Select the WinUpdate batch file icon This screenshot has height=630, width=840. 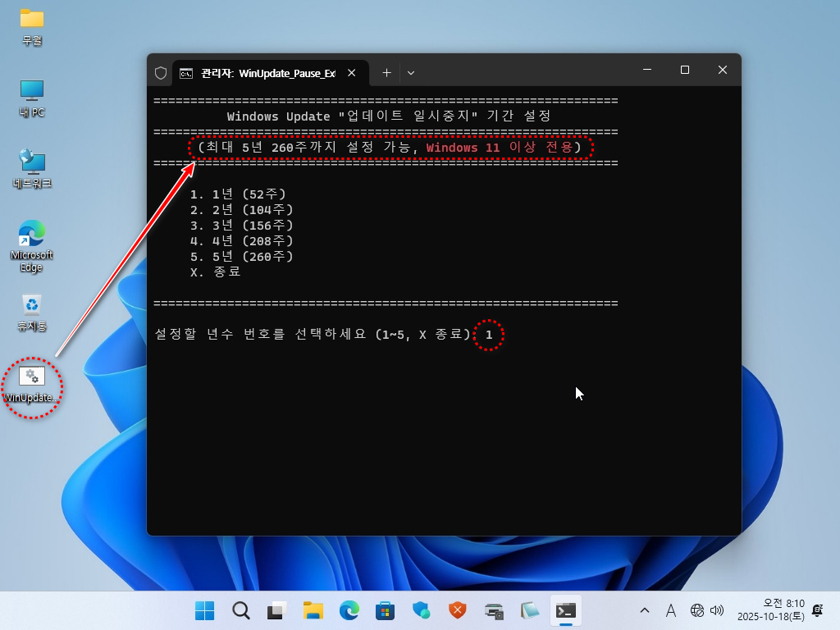(32, 384)
